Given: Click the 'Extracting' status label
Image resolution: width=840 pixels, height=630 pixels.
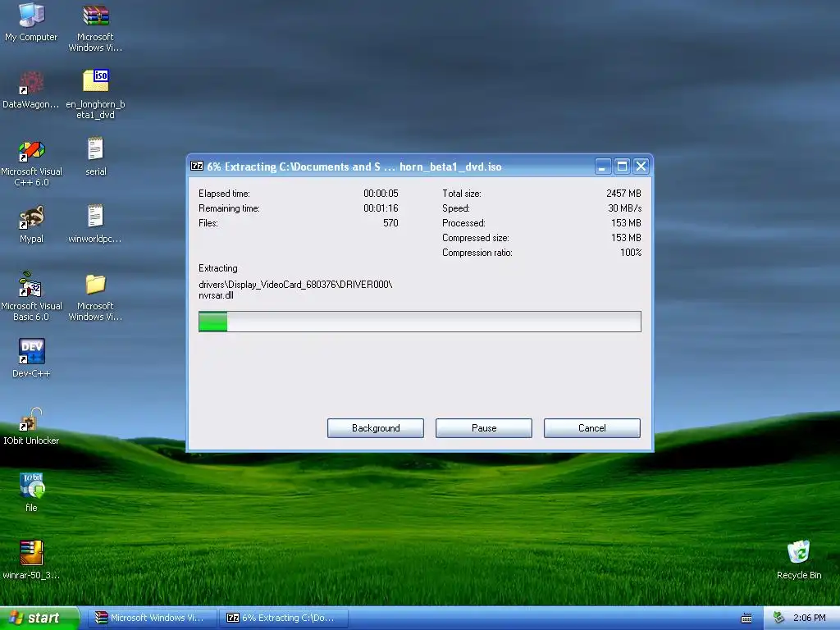Looking at the screenshot, I should 217,268.
